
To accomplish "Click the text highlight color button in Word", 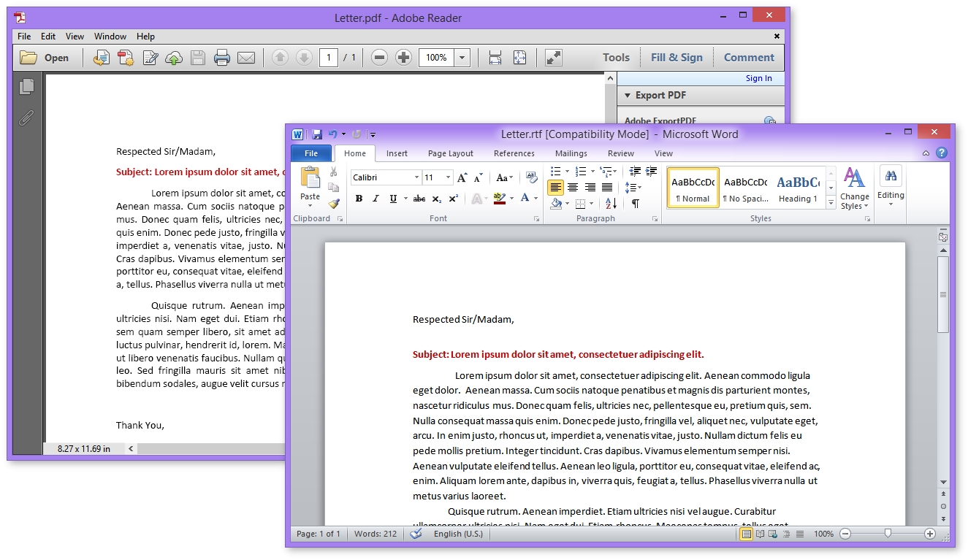I will click(x=500, y=199).
